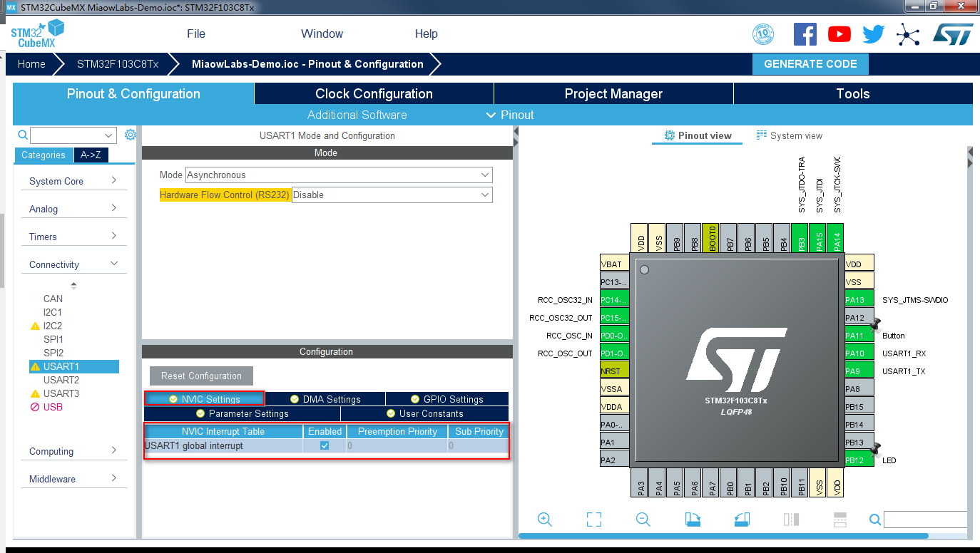Click the Reset Configuration button
Viewport: 980px width, 553px height.
pyautogui.click(x=201, y=376)
